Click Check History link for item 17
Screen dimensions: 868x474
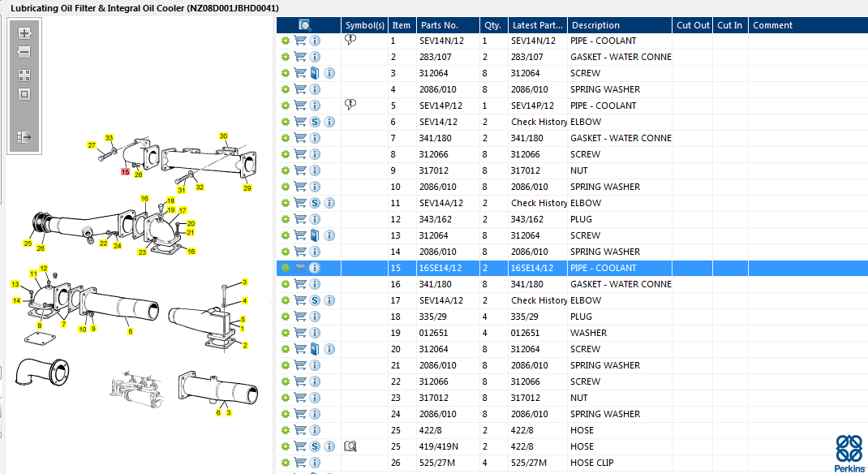(539, 300)
